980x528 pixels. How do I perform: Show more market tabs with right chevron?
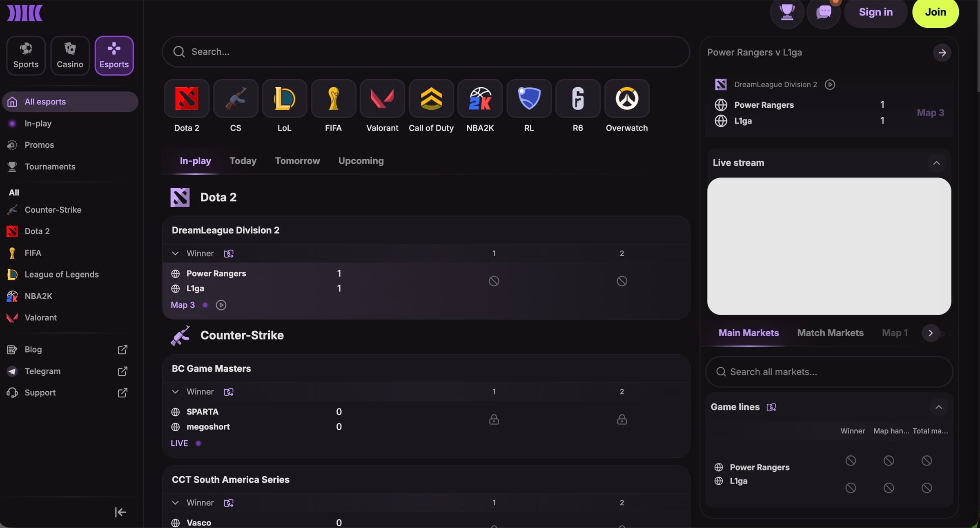coord(931,333)
